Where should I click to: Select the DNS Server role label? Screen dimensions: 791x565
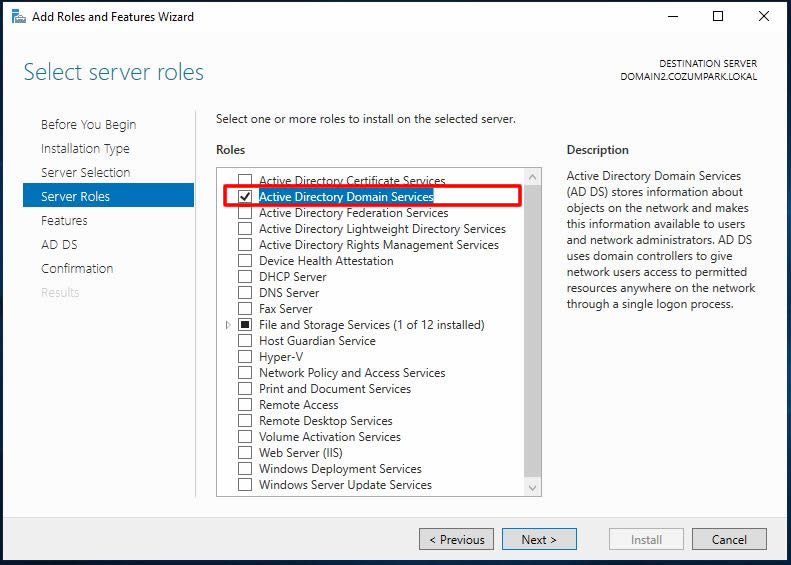click(x=289, y=293)
